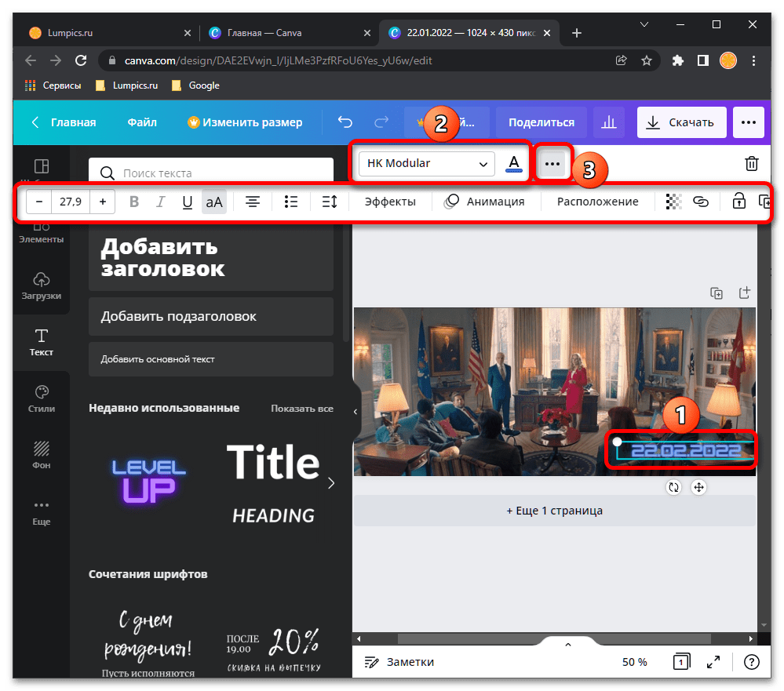This screenshot has height=691, width=784.
Task: Increase font size with plus button
Action: 103,202
